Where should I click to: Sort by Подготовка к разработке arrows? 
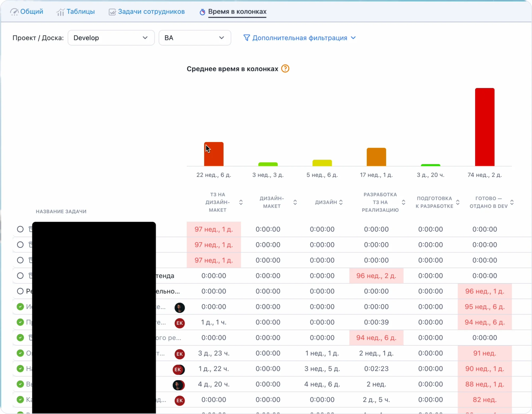click(458, 202)
